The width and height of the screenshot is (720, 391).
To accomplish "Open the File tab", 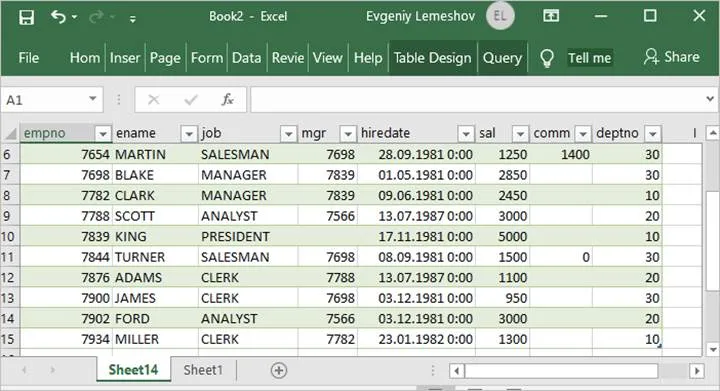I will (x=28, y=58).
